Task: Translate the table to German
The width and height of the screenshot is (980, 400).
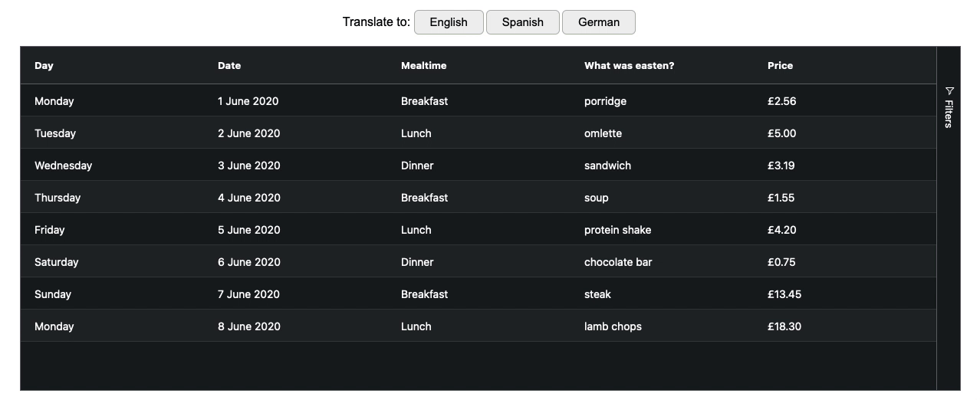Action: pos(599,22)
